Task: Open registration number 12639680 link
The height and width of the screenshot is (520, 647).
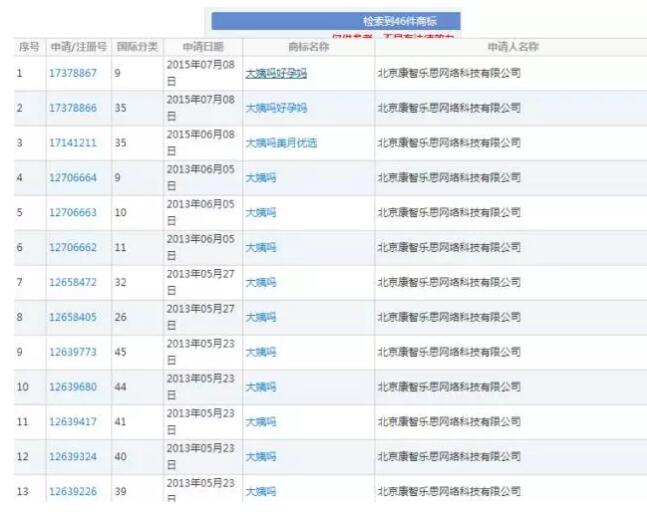Action: pyautogui.click(x=73, y=387)
